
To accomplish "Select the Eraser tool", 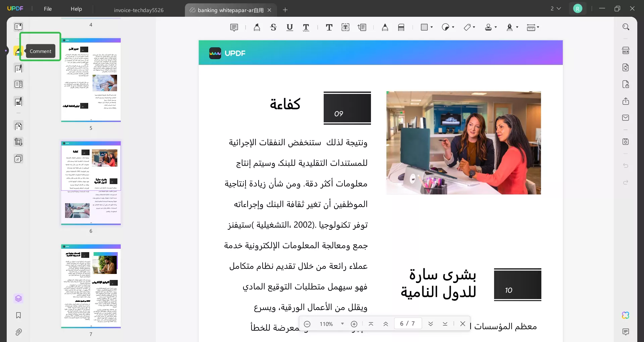I will [x=401, y=27].
